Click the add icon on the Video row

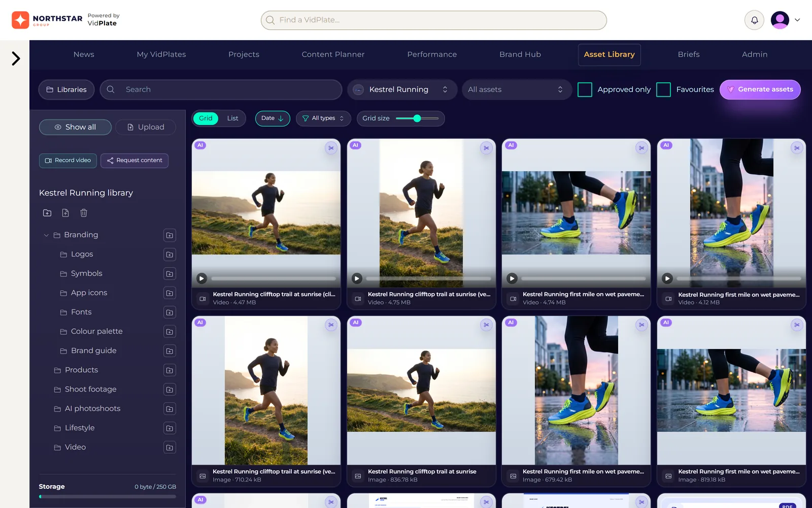pos(170,448)
